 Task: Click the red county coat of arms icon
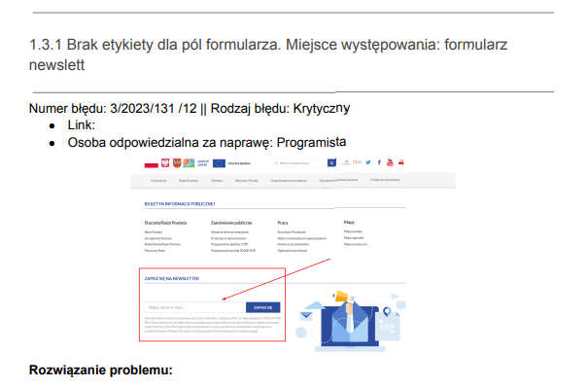[177, 162]
